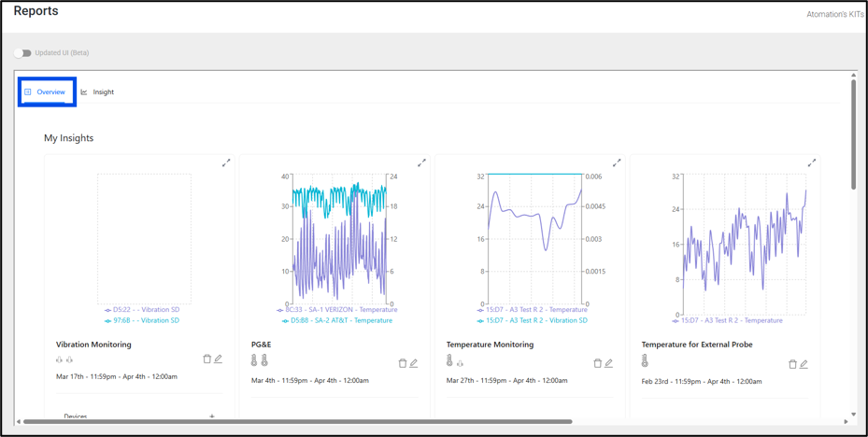Click the External Probe temperature chart
Viewport: 868px width, 437px height.
point(745,245)
